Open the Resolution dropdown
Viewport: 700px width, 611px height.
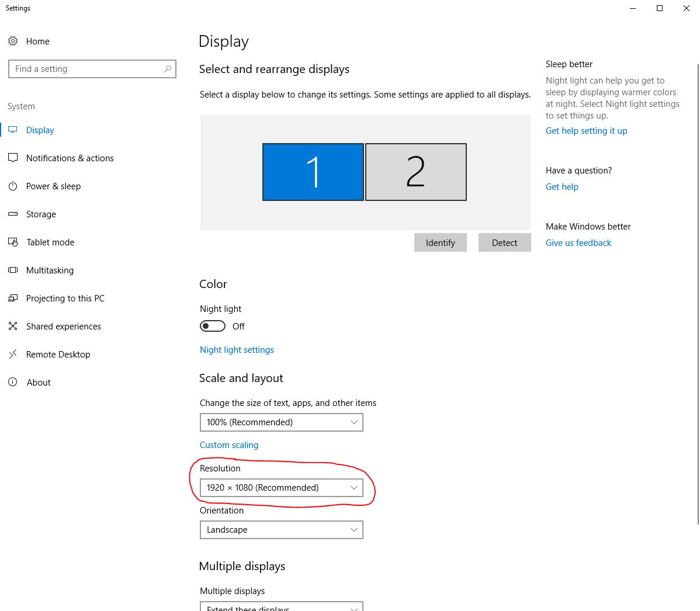(x=281, y=487)
